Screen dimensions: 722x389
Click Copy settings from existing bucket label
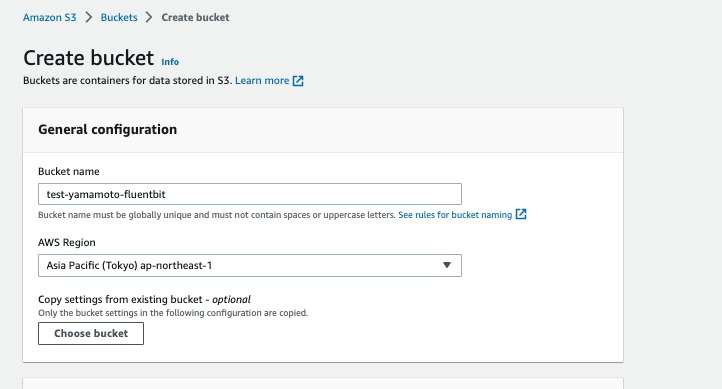click(144, 299)
